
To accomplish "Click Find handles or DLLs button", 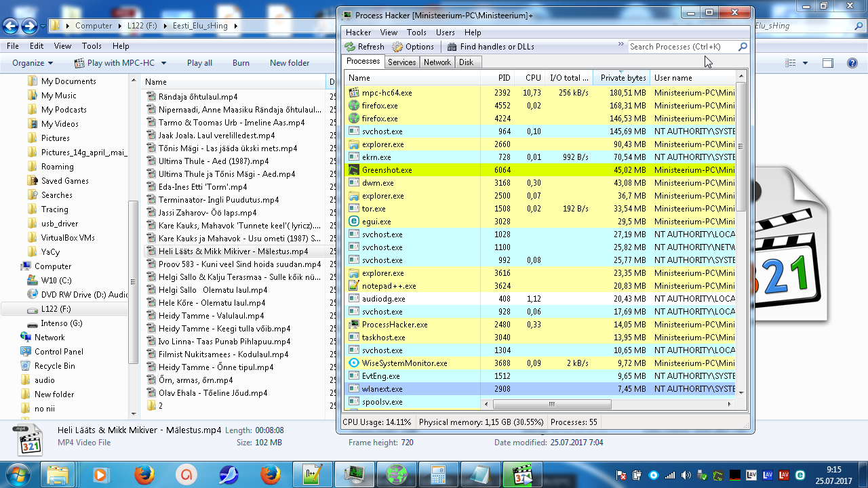I will 490,47.
